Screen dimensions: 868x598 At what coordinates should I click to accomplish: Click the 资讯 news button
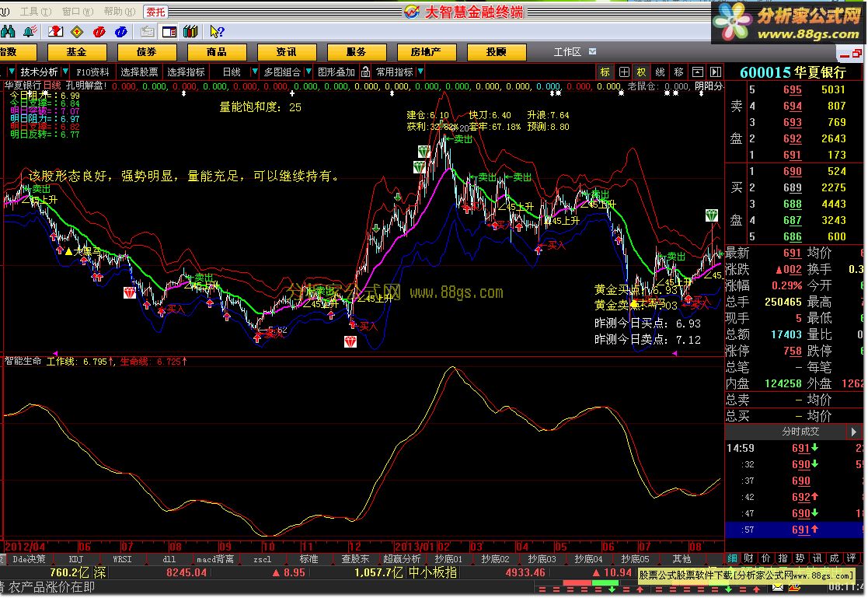point(286,52)
